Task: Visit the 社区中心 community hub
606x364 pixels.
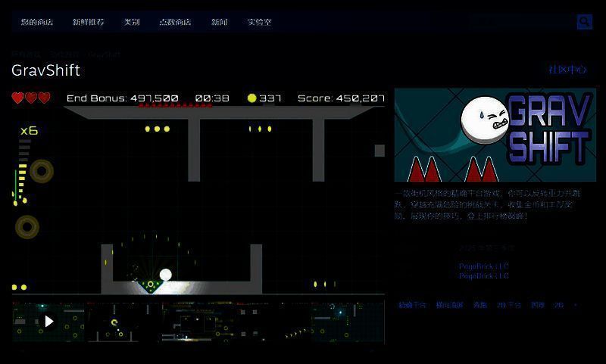Action: (567, 70)
